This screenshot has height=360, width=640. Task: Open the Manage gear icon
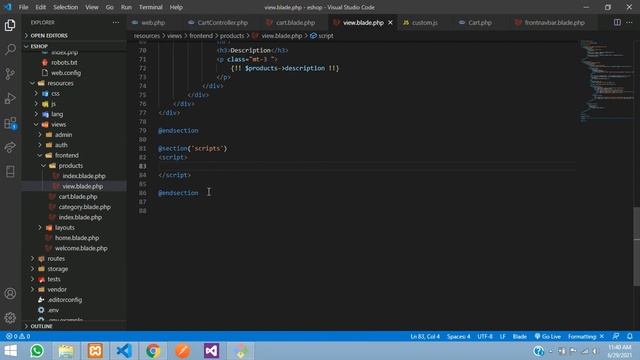pyautogui.click(x=10, y=318)
